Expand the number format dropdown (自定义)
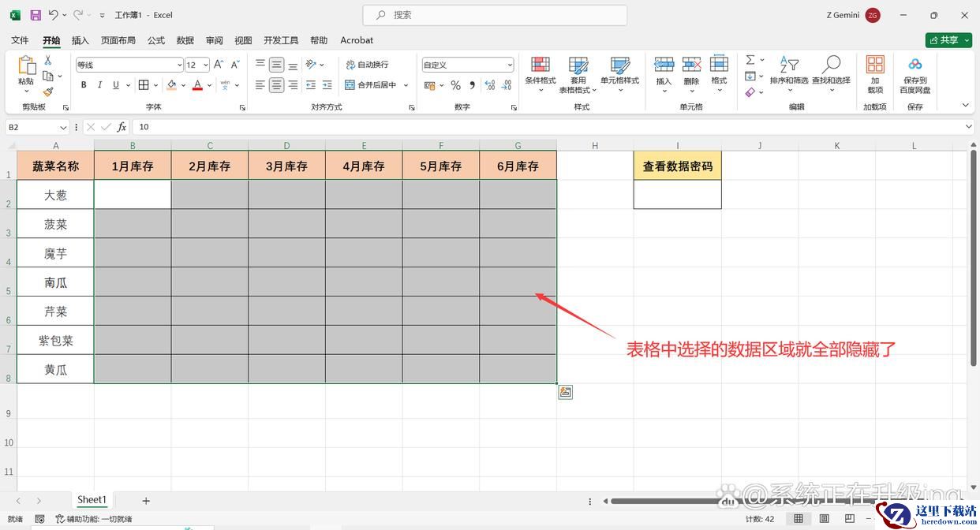 coord(510,65)
